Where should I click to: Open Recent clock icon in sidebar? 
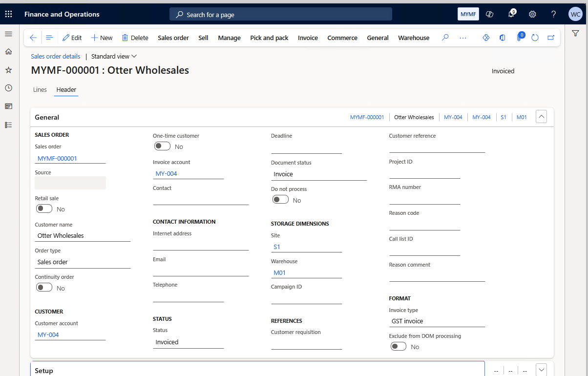[8, 88]
